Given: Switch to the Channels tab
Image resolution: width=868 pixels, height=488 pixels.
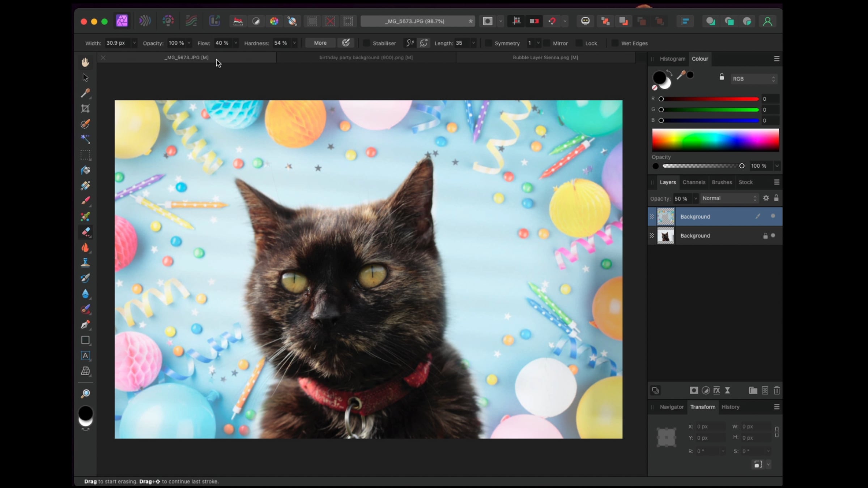Looking at the screenshot, I should coord(694,182).
